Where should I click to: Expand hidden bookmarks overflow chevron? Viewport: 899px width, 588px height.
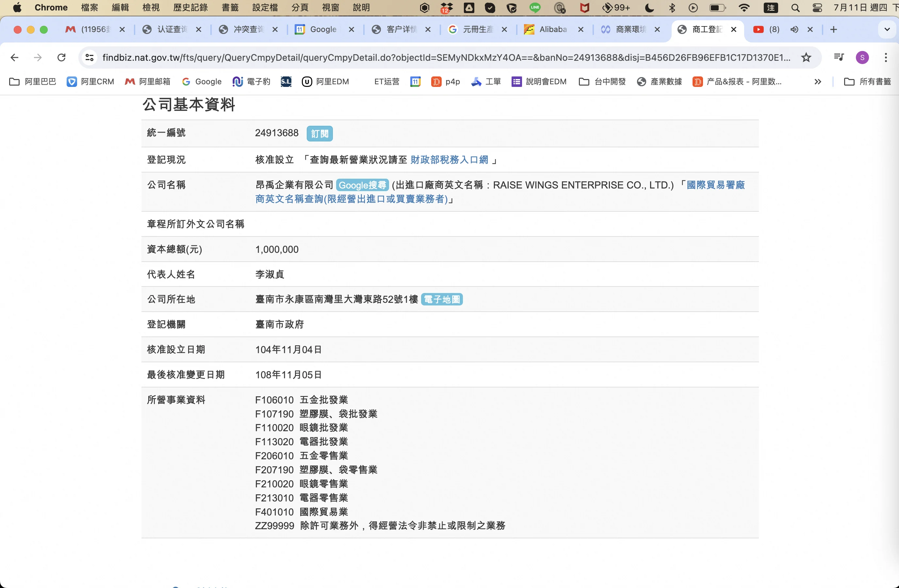[x=818, y=82]
